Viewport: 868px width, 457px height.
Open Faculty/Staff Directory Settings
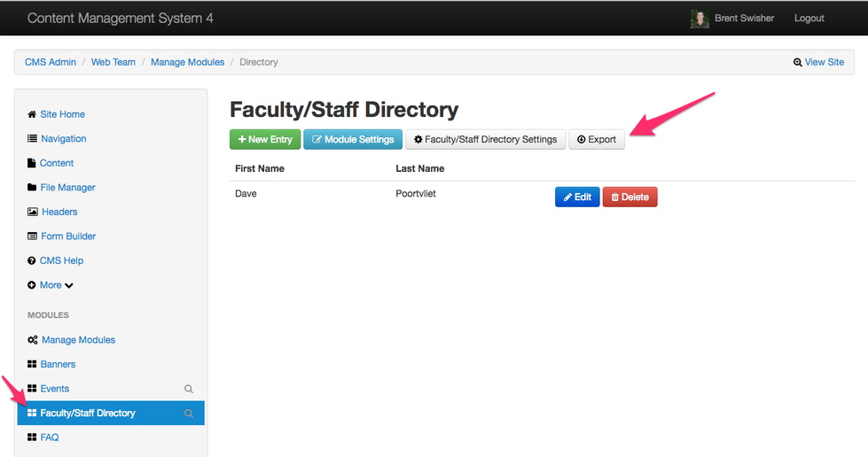(485, 139)
